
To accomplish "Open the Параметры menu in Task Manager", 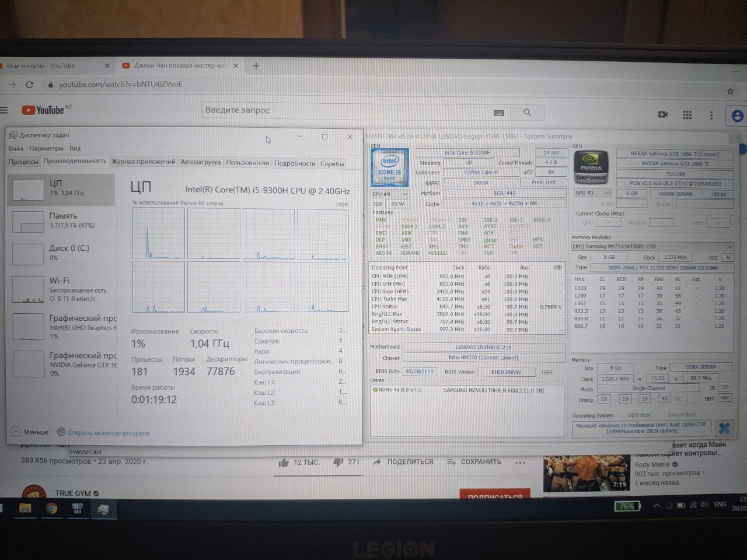I will tap(46, 148).
